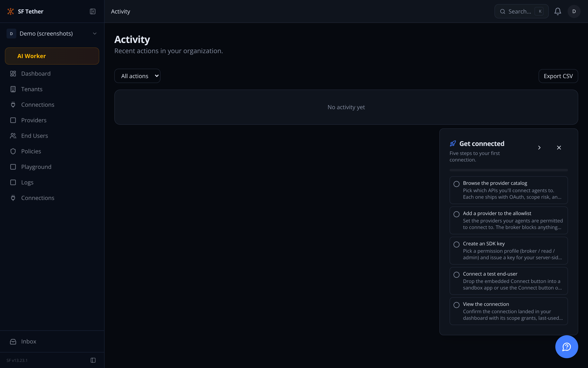Open View the connection step
The image size is (588, 368).
[509, 311]
